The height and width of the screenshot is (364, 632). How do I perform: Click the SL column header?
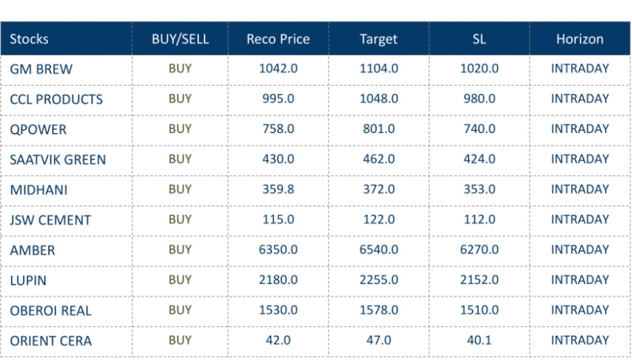coord(479,39)
